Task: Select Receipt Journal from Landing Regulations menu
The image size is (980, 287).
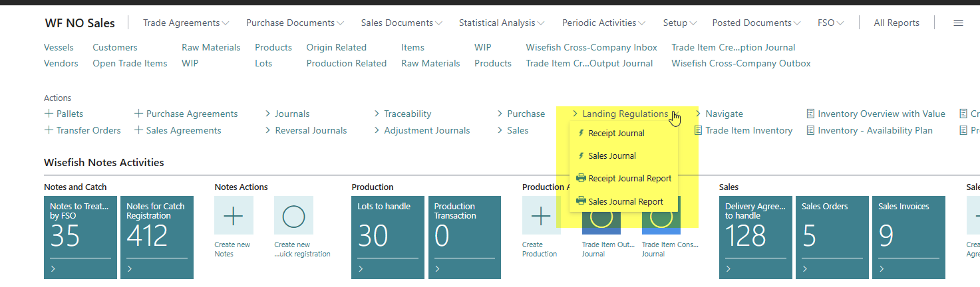Action: [616, 133]
